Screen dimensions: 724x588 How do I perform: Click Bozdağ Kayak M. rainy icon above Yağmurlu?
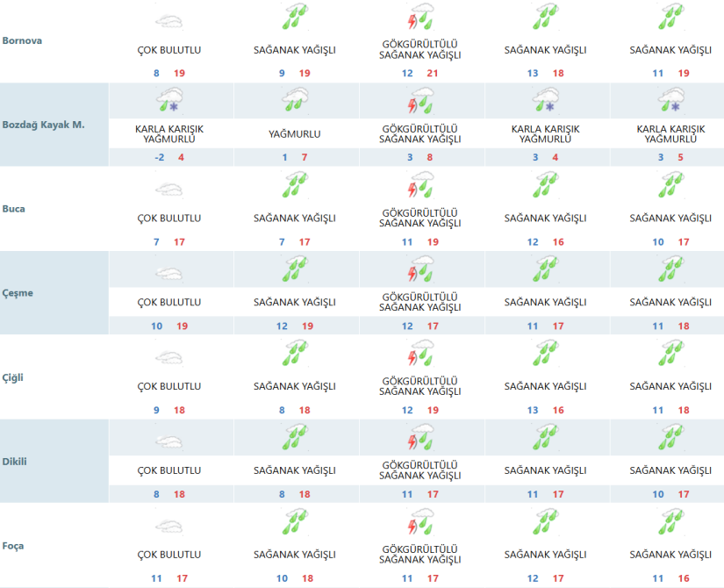click(295, 101)
